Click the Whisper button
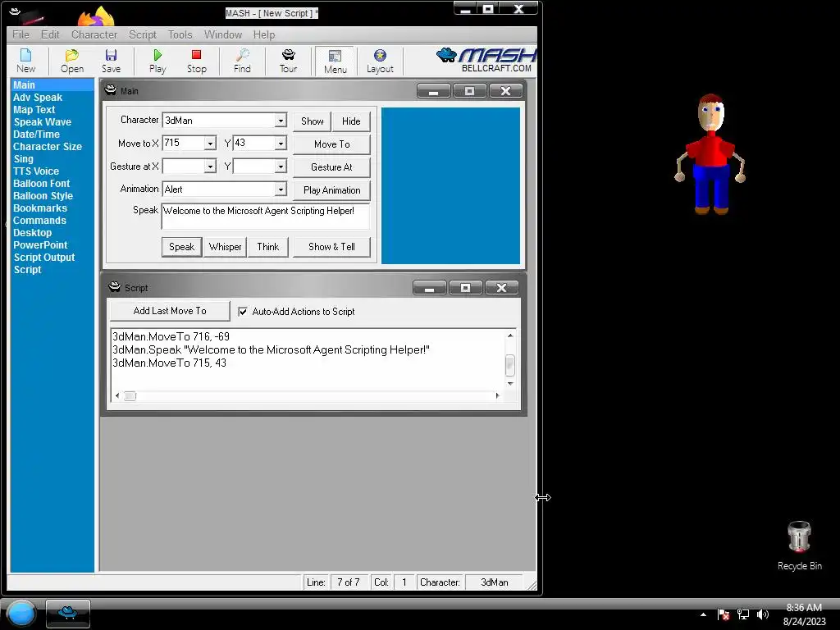This screenshot has height=630, width=840. [225, 247]
